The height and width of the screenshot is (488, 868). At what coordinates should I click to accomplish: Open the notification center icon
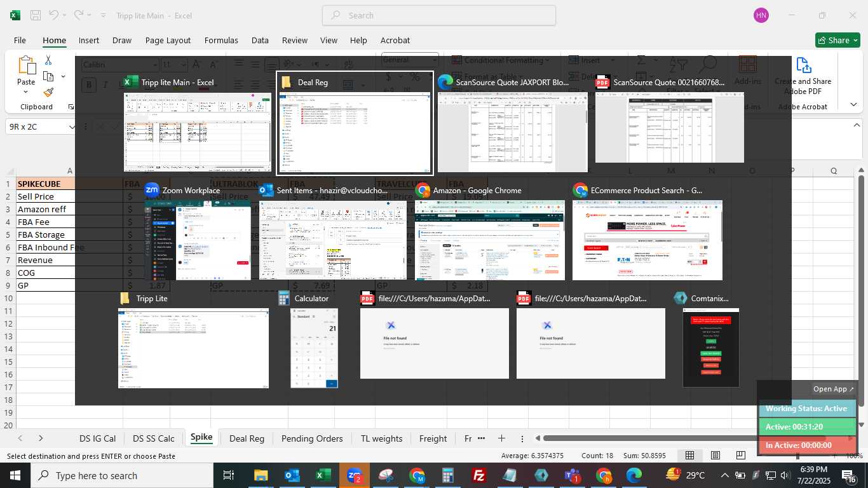tap(849, 475)
